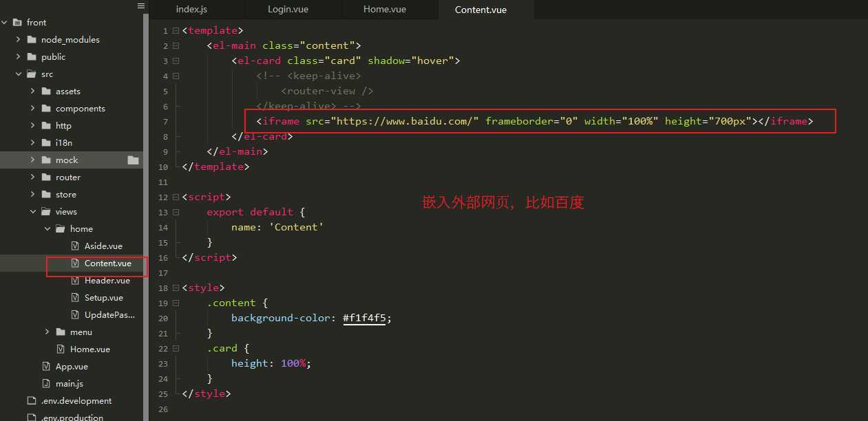The image size is (868, 421).
Task: Switch to the Home.vue editor tab
Action: (x=385, y=10)
